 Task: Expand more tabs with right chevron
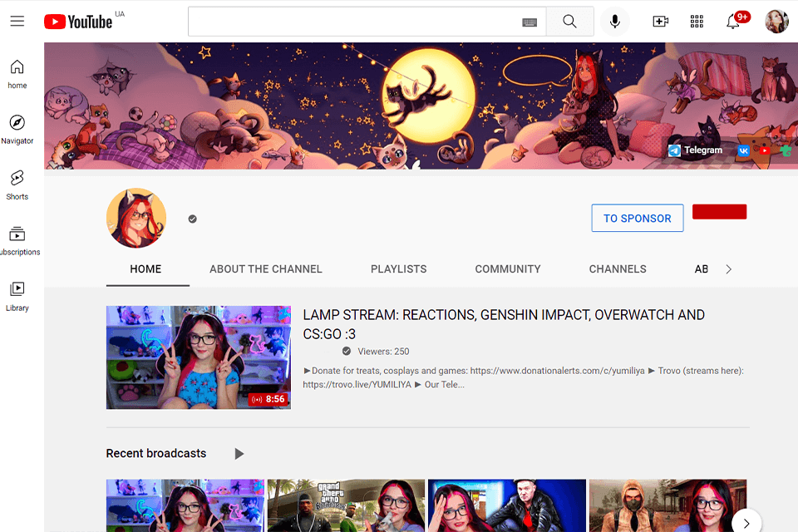click(729, 269)
